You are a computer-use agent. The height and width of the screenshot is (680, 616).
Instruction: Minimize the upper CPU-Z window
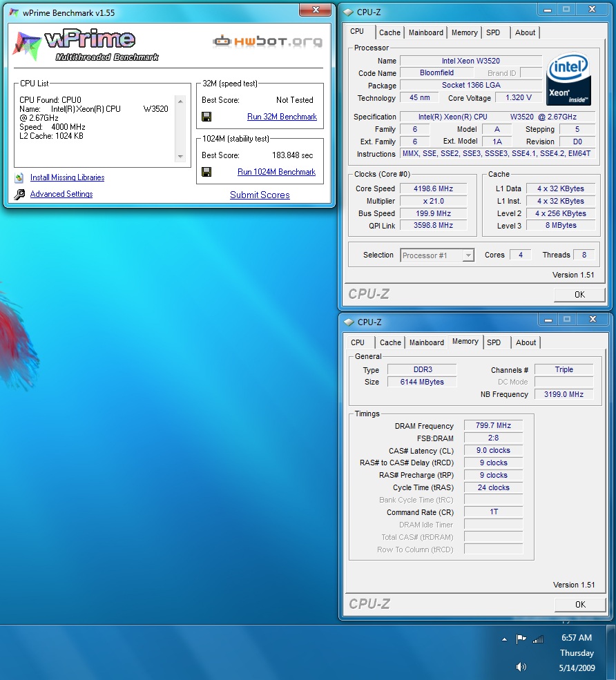click(548, 10)
